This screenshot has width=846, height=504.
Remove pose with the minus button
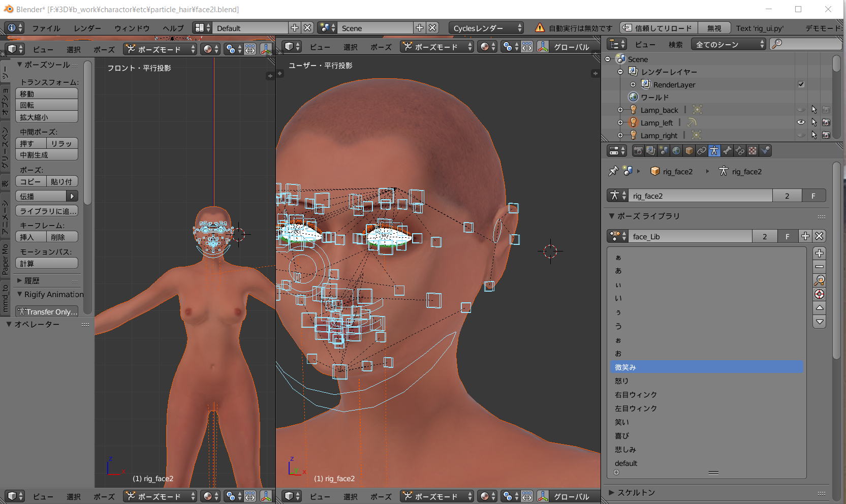(x=819, y=267)
